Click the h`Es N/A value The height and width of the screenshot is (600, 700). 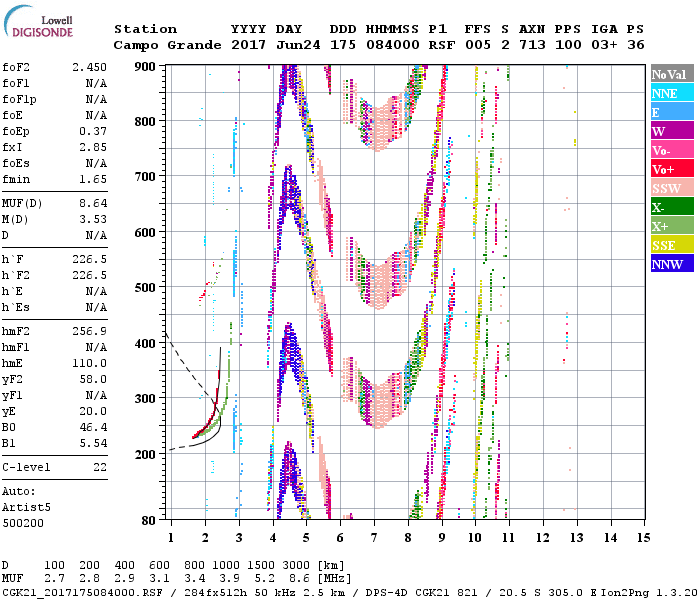click(96, 308)
